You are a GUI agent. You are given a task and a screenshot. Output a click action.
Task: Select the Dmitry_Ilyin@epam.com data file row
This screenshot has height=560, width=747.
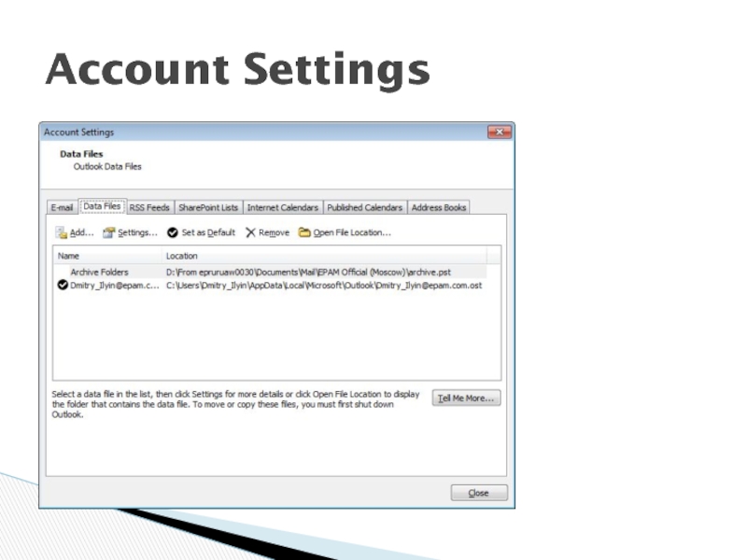pyautogui.click(x=108, y=286)
